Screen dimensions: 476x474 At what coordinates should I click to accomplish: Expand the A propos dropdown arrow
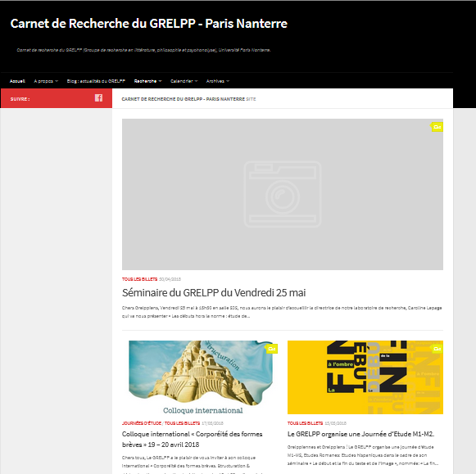(57, 81)
